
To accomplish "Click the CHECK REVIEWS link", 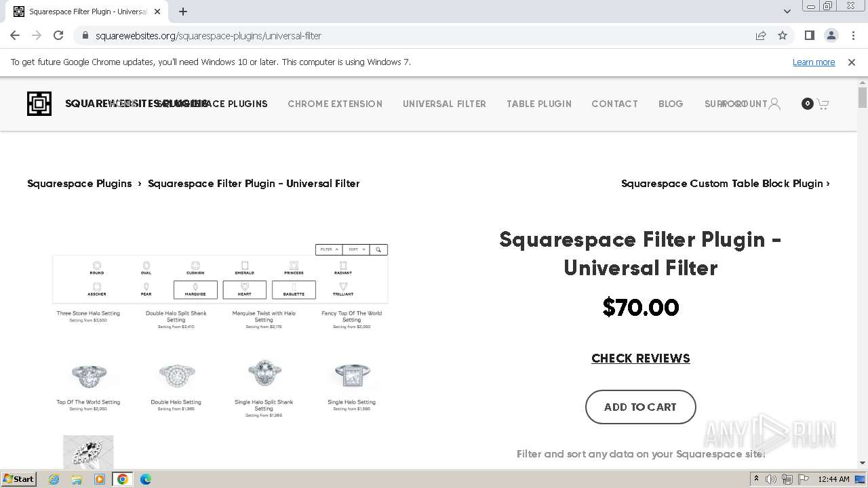I will (641, 359).
